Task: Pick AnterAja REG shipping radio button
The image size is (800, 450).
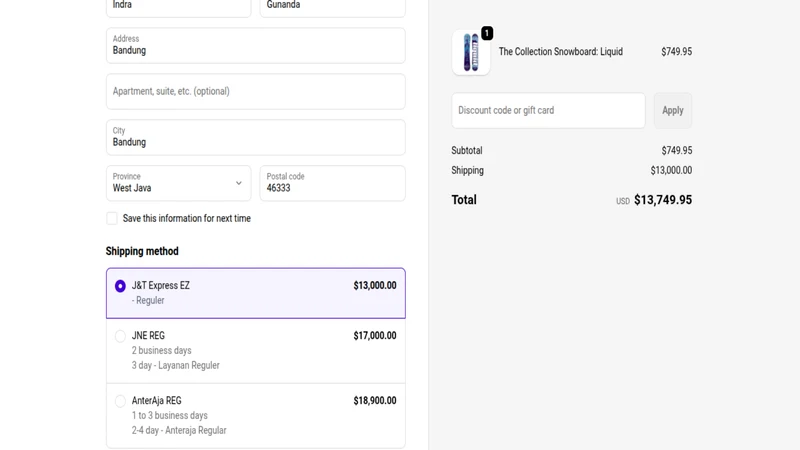Action: click(120, 401)
